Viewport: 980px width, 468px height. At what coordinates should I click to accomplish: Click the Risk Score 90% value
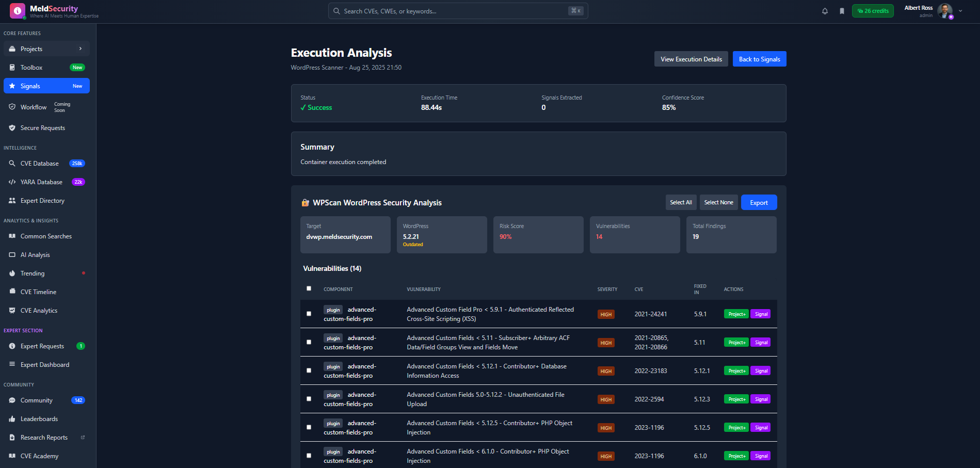coord(506,237)
